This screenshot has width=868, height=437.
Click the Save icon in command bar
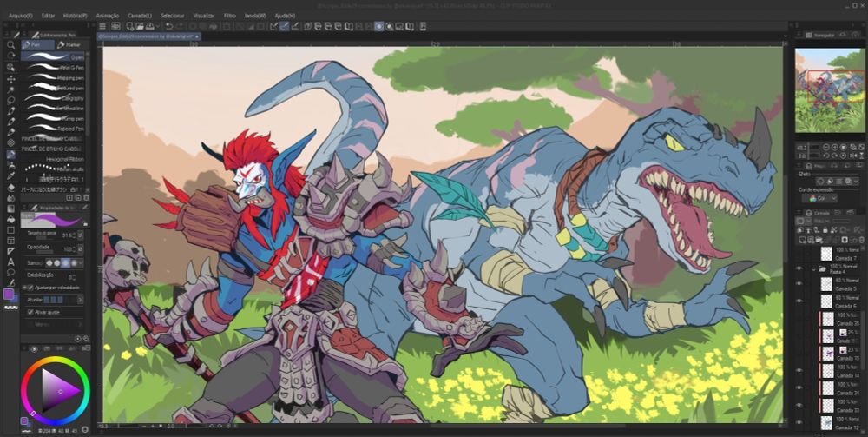150,26
